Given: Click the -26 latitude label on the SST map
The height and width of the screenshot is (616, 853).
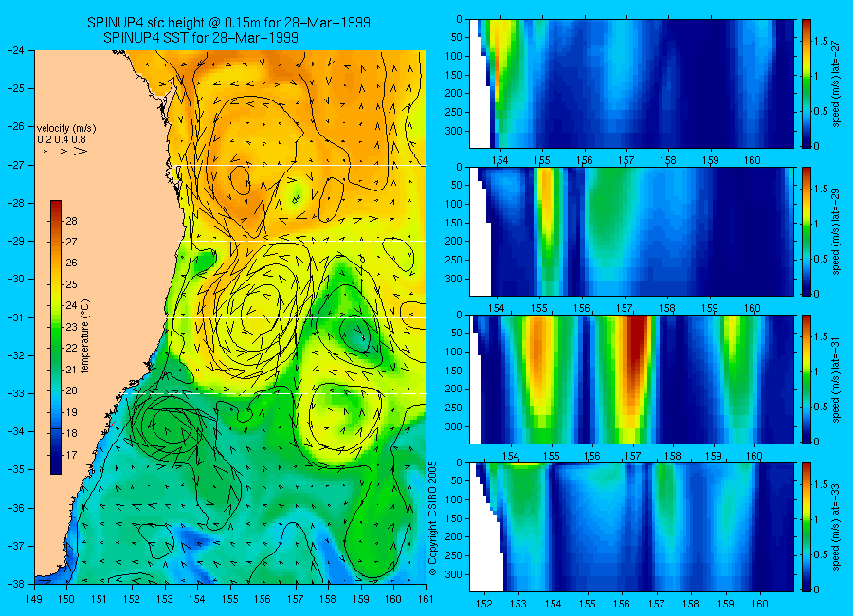Looking at the screenshot, I should [16, 126].
